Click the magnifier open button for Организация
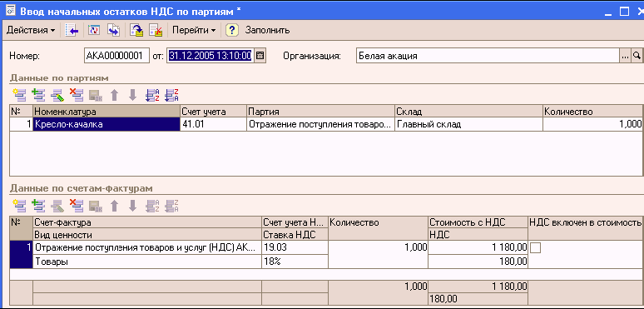This screenshot has width=644, height=309. coord(637,56)
